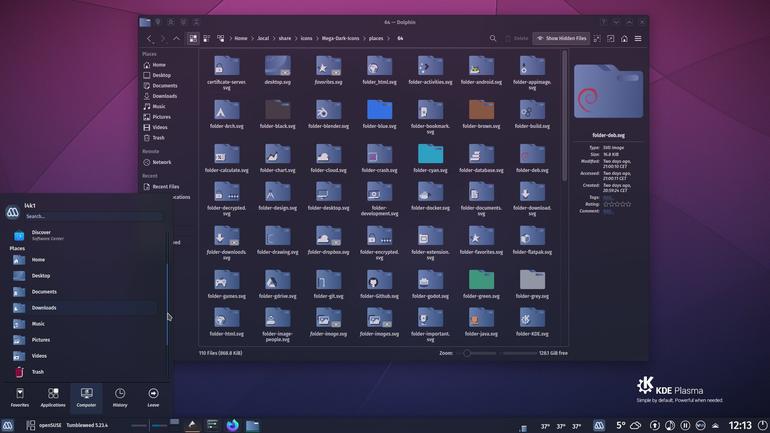
Task: Select the folder-cyan.svg file
Action: click(430, 159)
